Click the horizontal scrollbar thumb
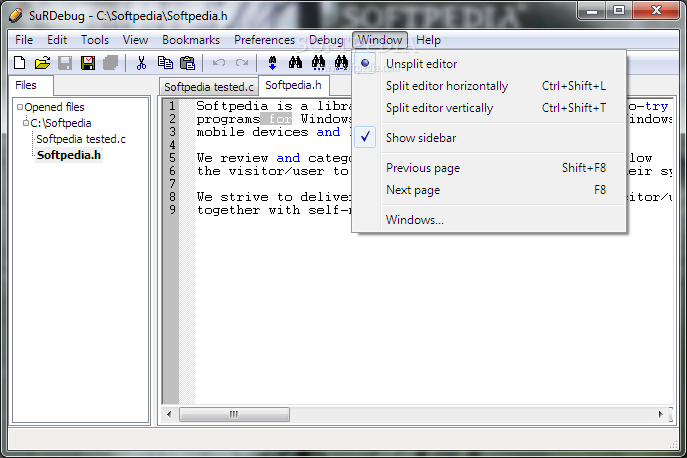Screen dimensions: 687x458 coord(234,414)
